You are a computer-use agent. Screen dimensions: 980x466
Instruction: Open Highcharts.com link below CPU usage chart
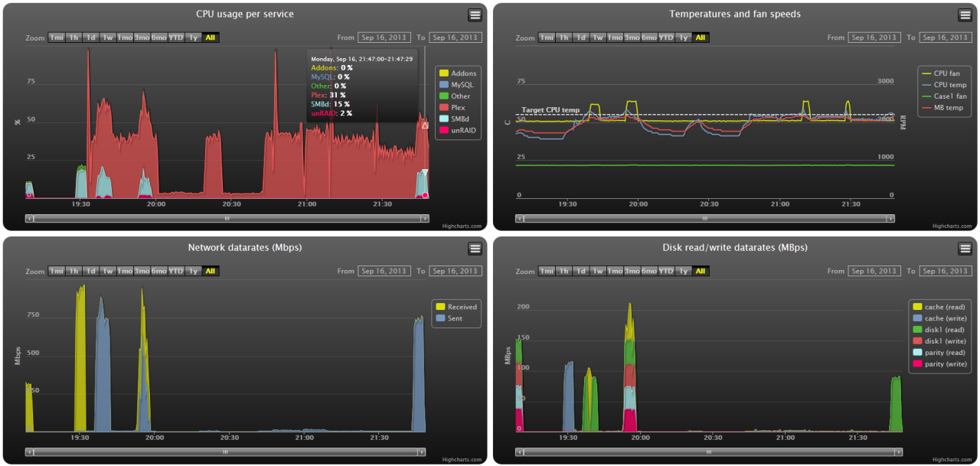(461, 226)
